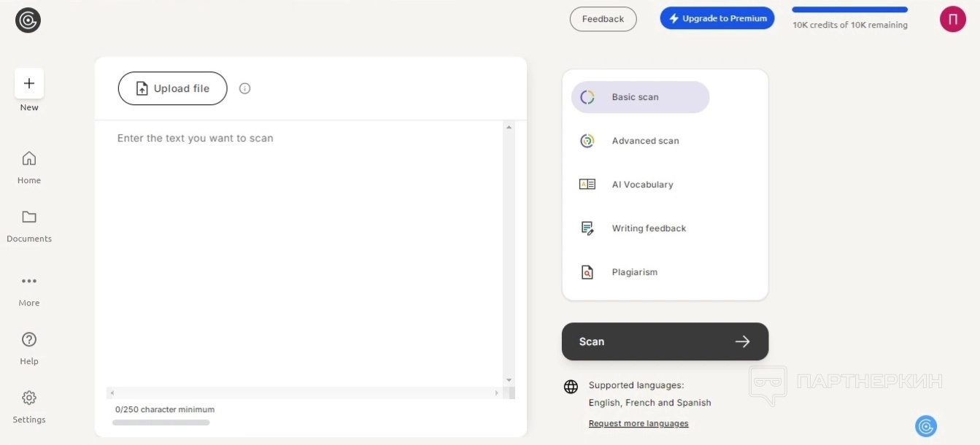Expand the More menu in sidebar
Screen dimensions: 980x445
(29, 281)
